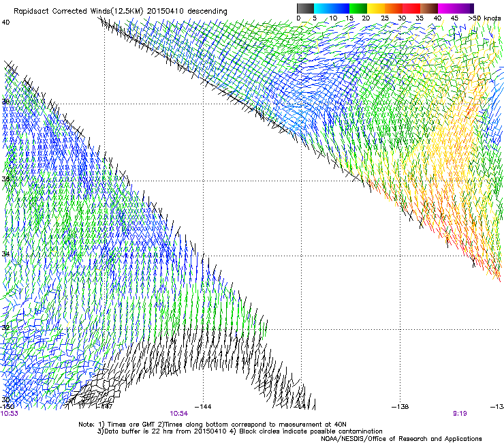504x443 pixels.
Task: Click the purple time label '9:19'
Action: pyautogui.click(x=460, y=414)
